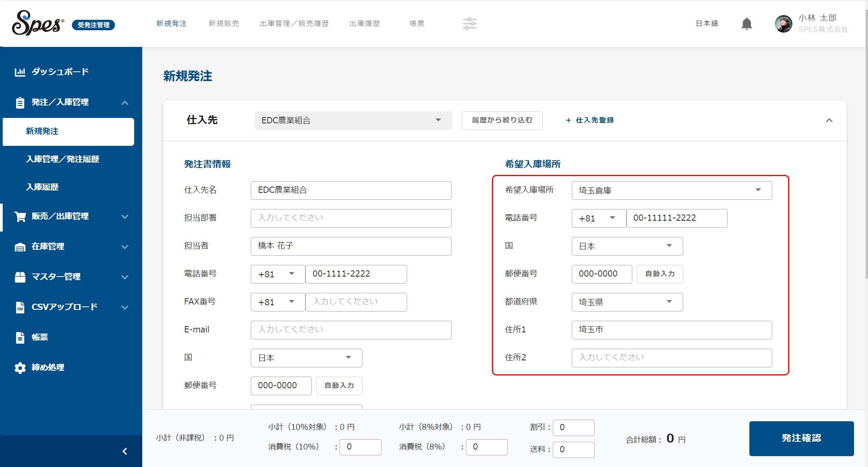This screenshot has width=868, height=467.
Task: Click the 消費税（8%） input field
Action: pyautogui.click(x=487, y=447)
